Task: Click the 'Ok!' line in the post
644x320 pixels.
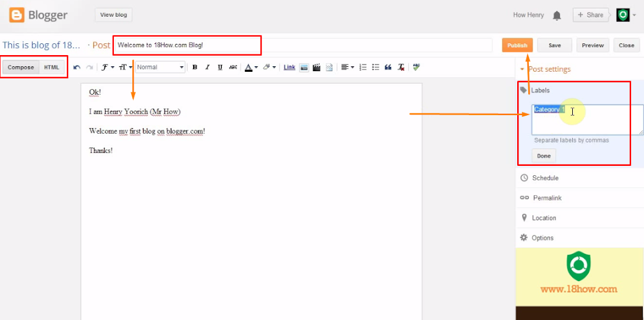Action: (95, 92)
